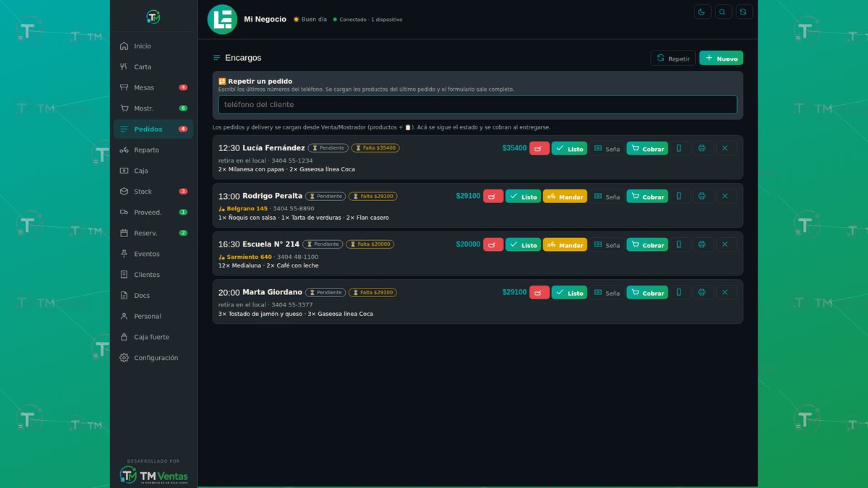The height and width of the screenshot is (488, 868).
Task: Click the TM Ventas developer logo
Action: 153,475
